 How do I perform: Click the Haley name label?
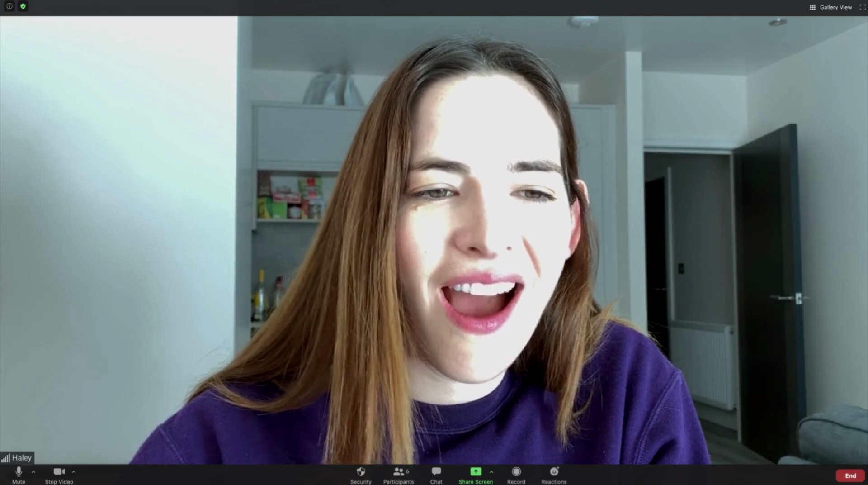click(x=17, y=458)
